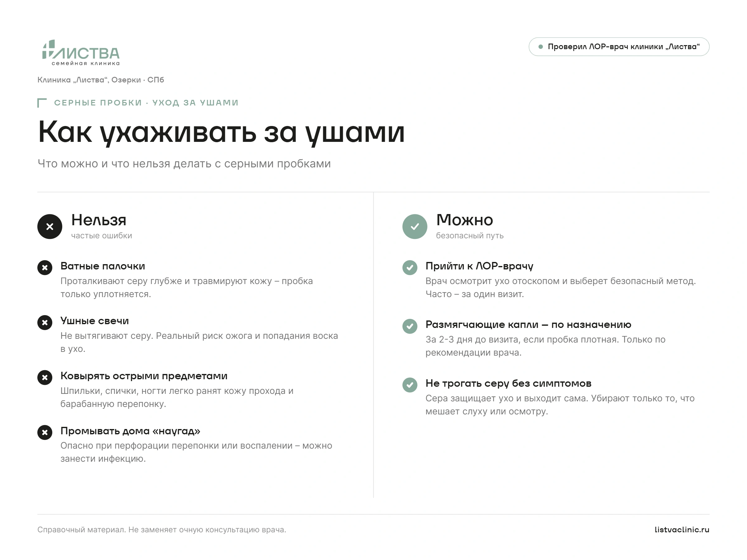The image size is (747, 560).
Task: Click the description starting Опасно при перфорации
Action: (196, 452)
